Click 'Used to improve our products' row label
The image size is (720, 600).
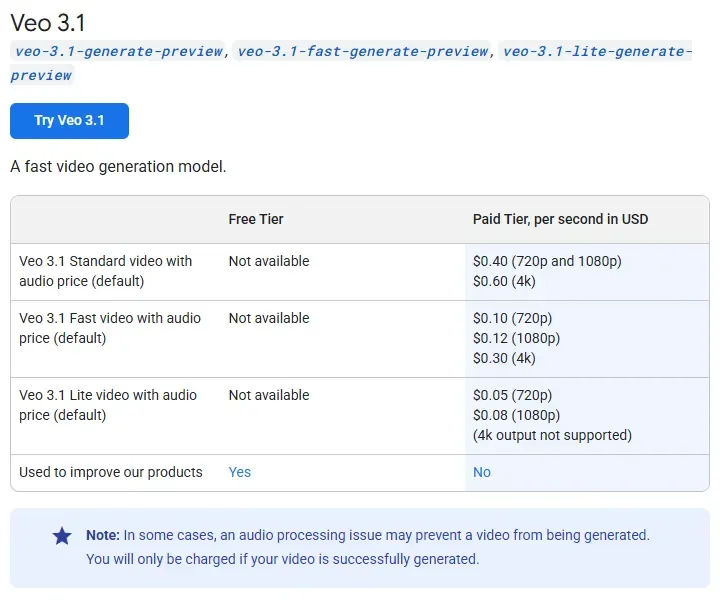click(x=111, y=472)
